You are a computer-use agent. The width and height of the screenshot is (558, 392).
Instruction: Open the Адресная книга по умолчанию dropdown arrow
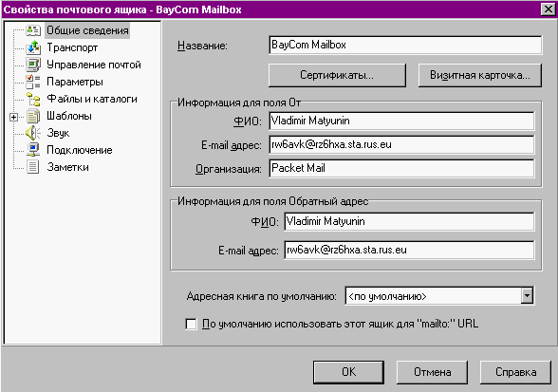(x=527, y=295)
